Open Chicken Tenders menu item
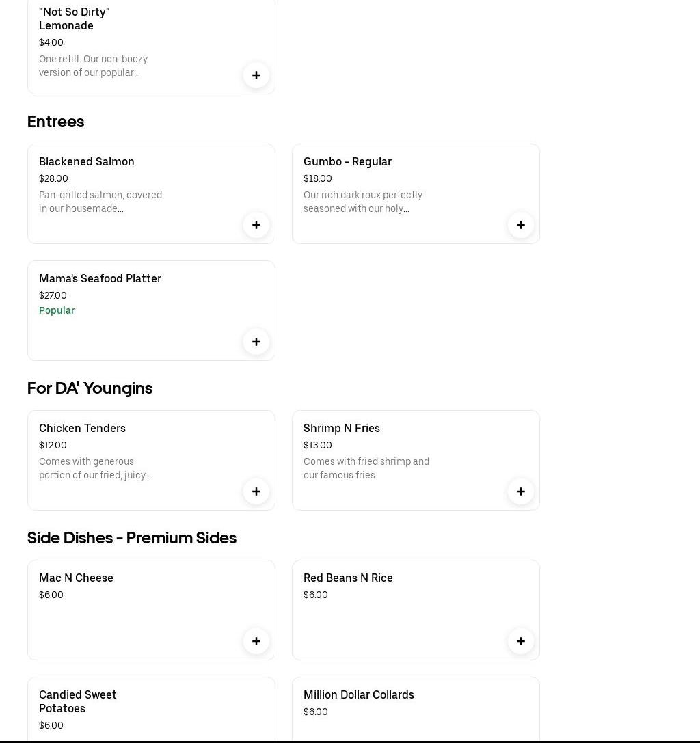Image resolution: width=700 pixels, height=743 pixels. (82, 429)
